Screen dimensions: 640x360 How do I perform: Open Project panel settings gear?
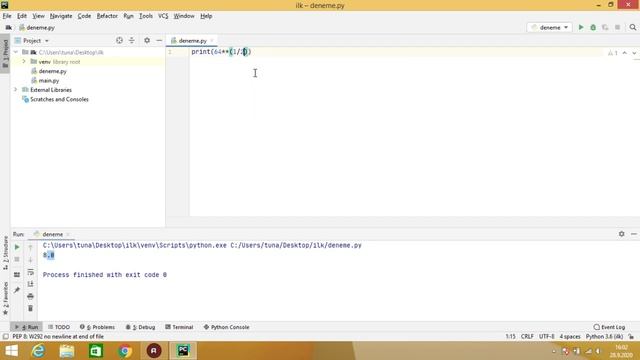pyautogui.click(x=147, y=40)
